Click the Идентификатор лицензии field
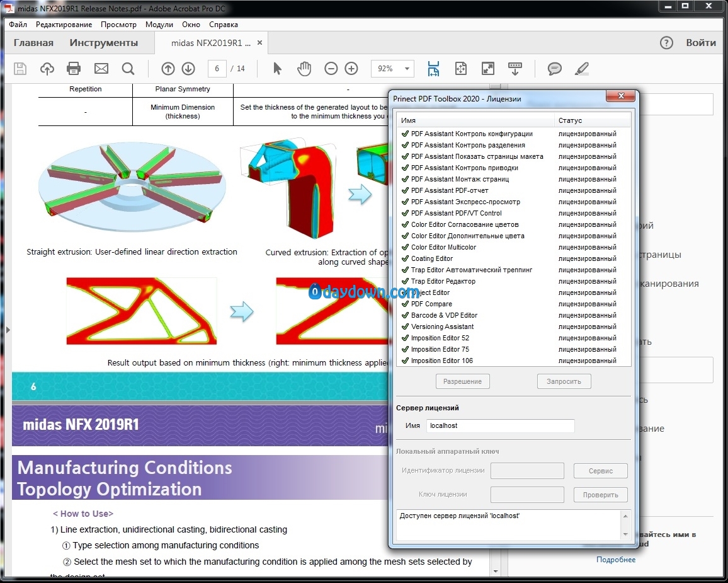728x583 pixels. pyautogui.click(x=528, y=471)
